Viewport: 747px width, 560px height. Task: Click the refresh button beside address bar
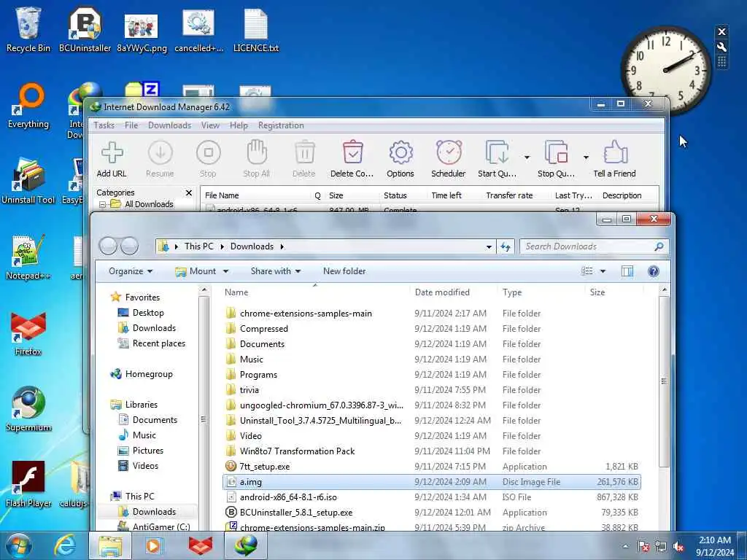coord(505,246)
